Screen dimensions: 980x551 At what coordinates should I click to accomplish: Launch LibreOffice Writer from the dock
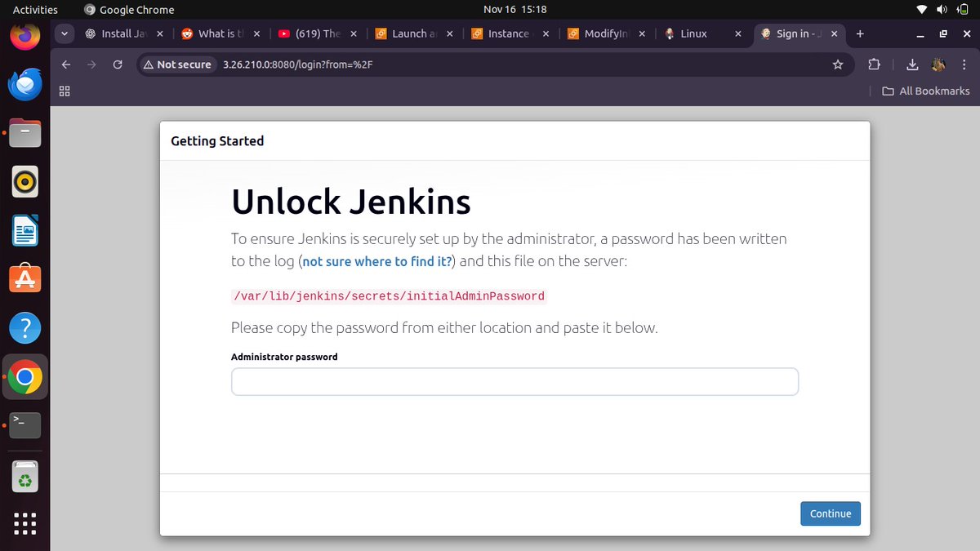point(25,230)
